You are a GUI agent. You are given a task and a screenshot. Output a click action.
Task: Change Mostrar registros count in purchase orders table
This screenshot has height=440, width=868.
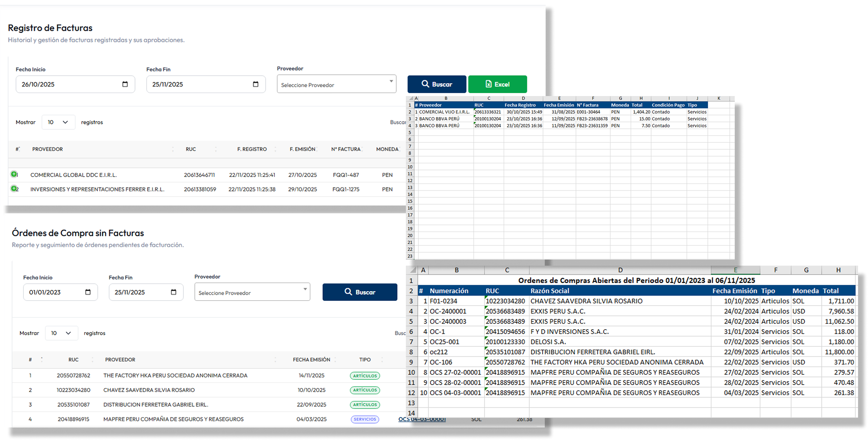tap(61, 333)
